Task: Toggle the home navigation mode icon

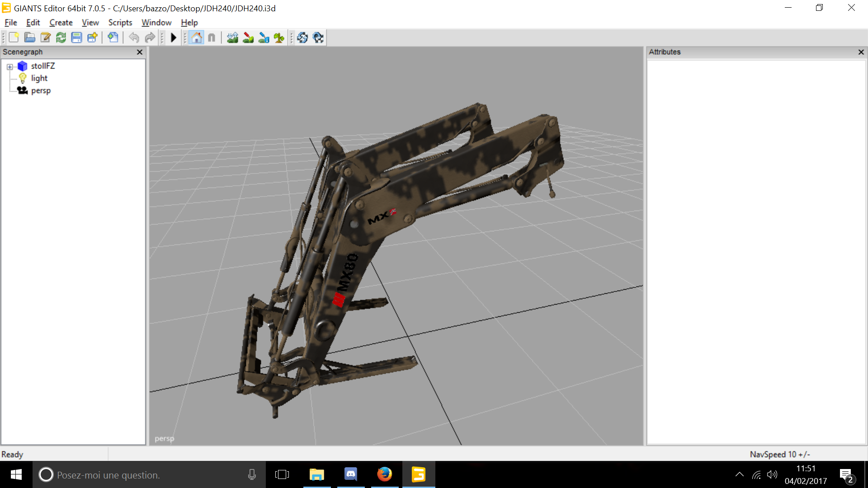Action: [197, 38]
